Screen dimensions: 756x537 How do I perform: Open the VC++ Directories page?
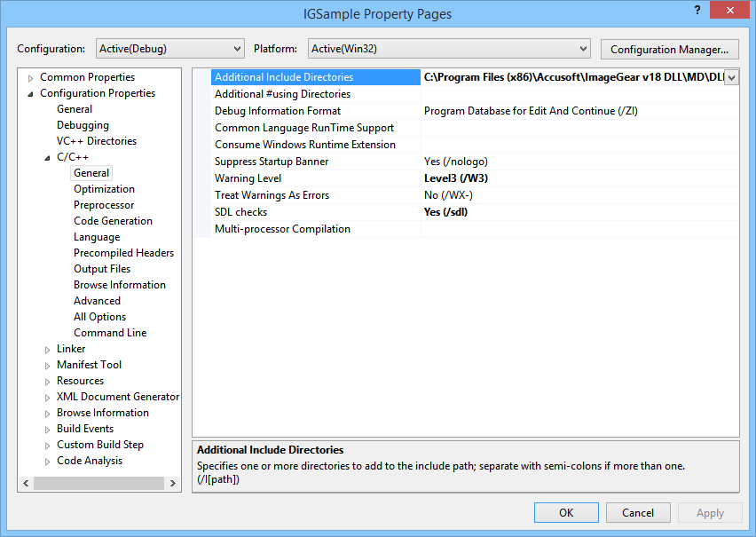pyautogui.click(x=97, y=141)
